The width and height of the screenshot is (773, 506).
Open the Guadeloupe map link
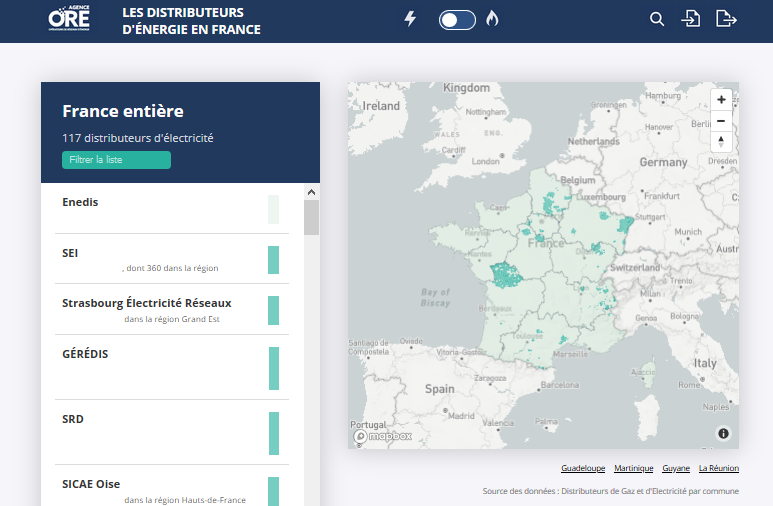pos(583,468)
